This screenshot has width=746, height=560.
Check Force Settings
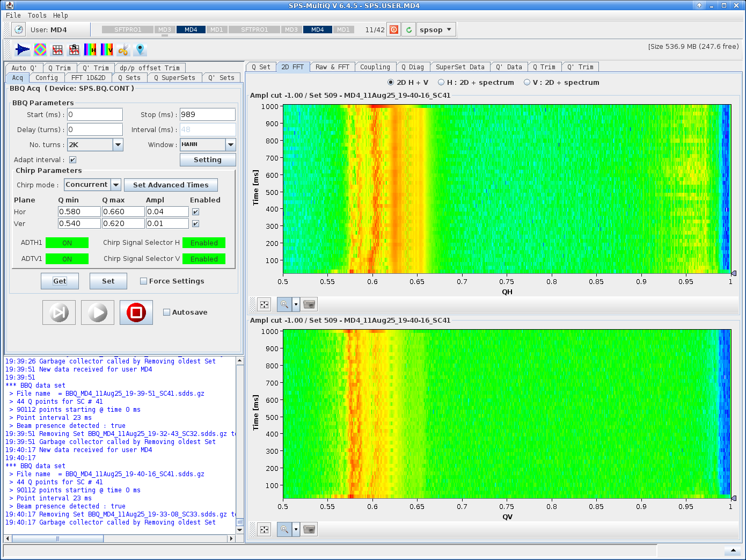[143, 281]
